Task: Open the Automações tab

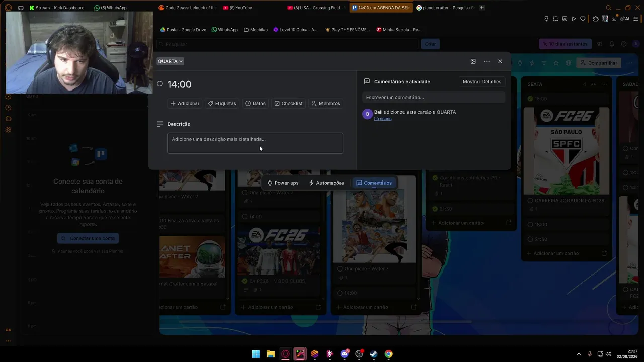Action: click(x=327, y=183)
